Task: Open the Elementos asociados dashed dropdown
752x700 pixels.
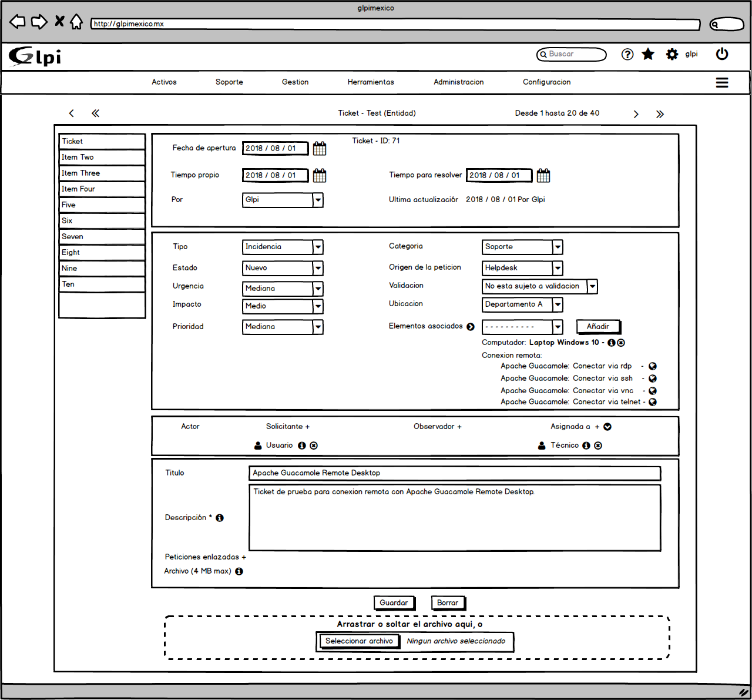Action: point(522,327)
